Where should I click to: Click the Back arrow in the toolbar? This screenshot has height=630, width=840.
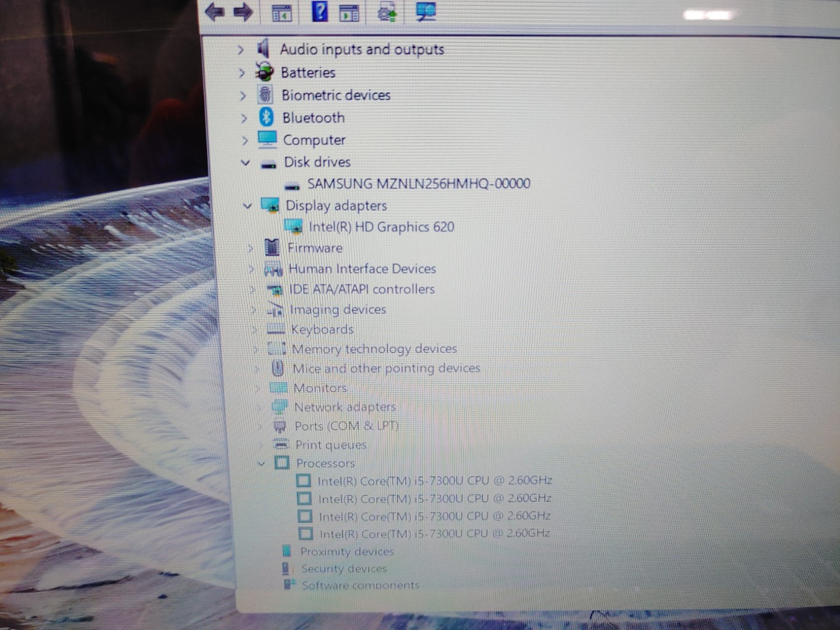215,12
